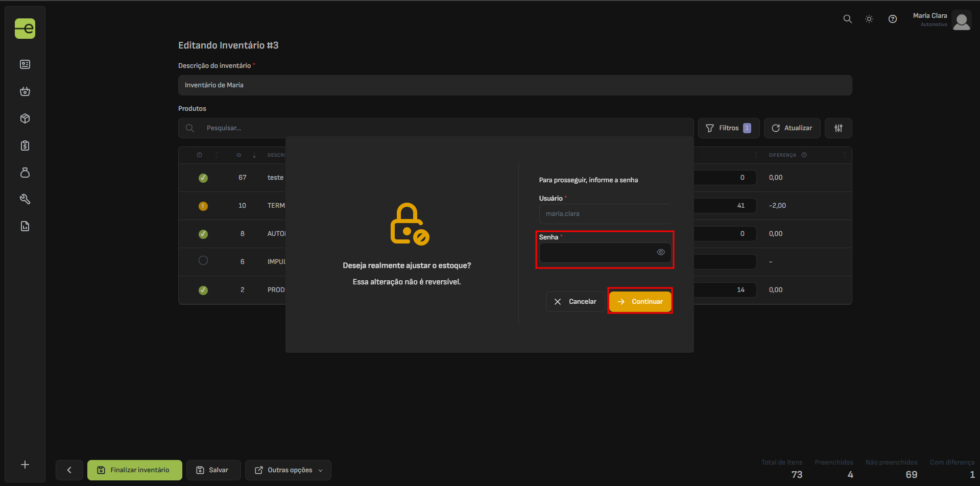This screenshot has width=980, height=486.
Task: Expand the Outras opções dropdown
Action: [x=288, y=470]
